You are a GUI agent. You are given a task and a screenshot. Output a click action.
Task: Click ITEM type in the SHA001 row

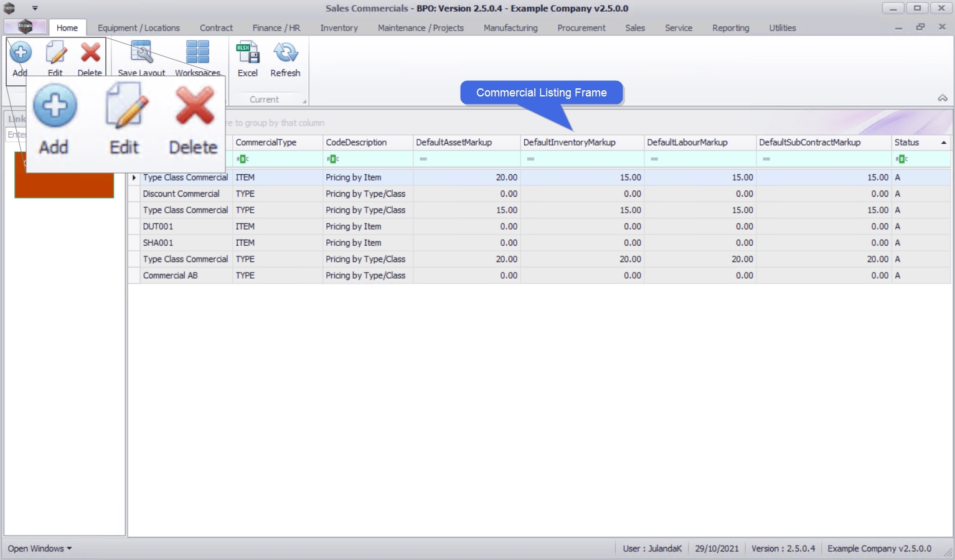pyautogui.click(x=245, y=243)
